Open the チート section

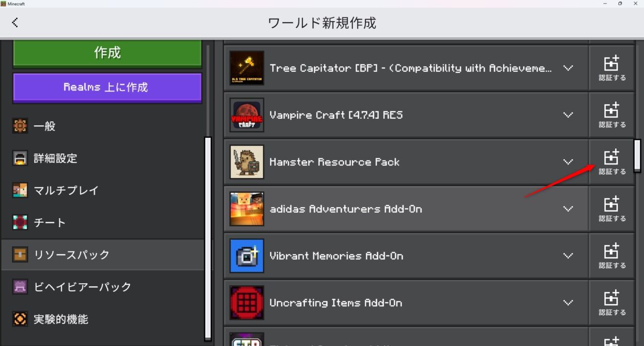point(103,223)
